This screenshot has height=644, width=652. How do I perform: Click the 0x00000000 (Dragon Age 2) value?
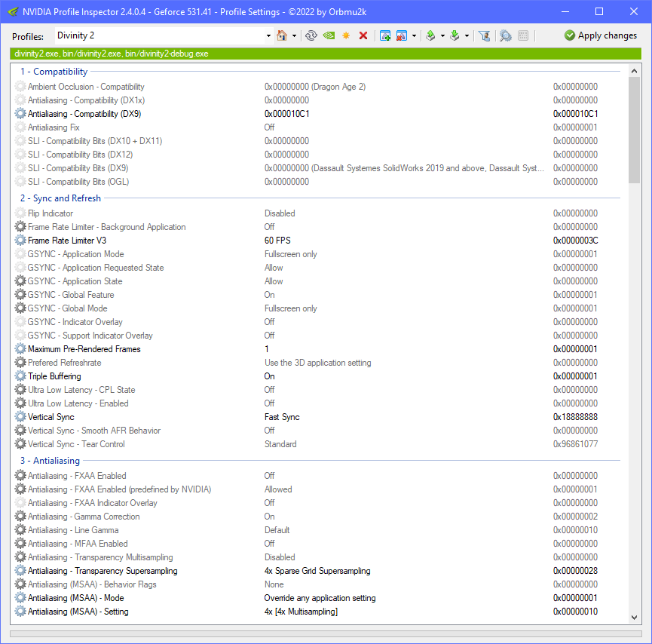[x=315, y=87]
